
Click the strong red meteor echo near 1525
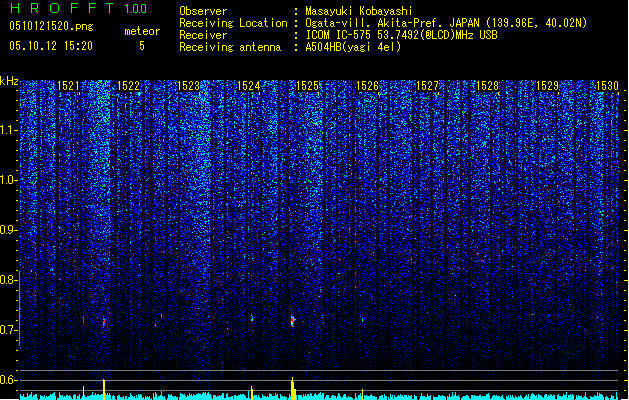[292, 321]
